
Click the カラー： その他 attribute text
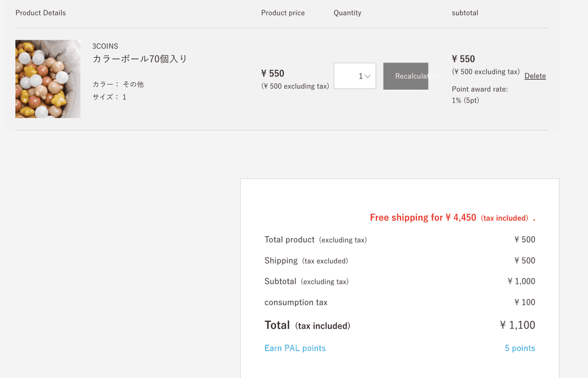(x=118, y=84)
